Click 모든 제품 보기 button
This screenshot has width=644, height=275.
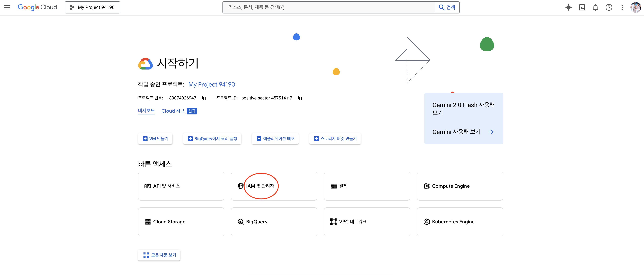point(159,255)
